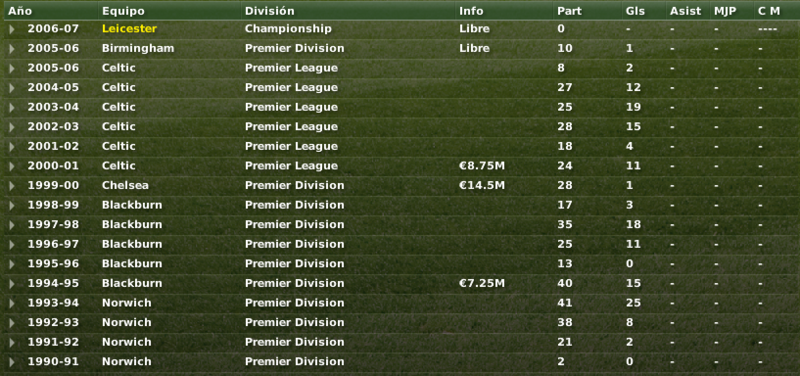This screenshot has height=376, width=800.
Task: Expand the 1993-94 Norwich row arrow
Action: click(x=12, y=303)
